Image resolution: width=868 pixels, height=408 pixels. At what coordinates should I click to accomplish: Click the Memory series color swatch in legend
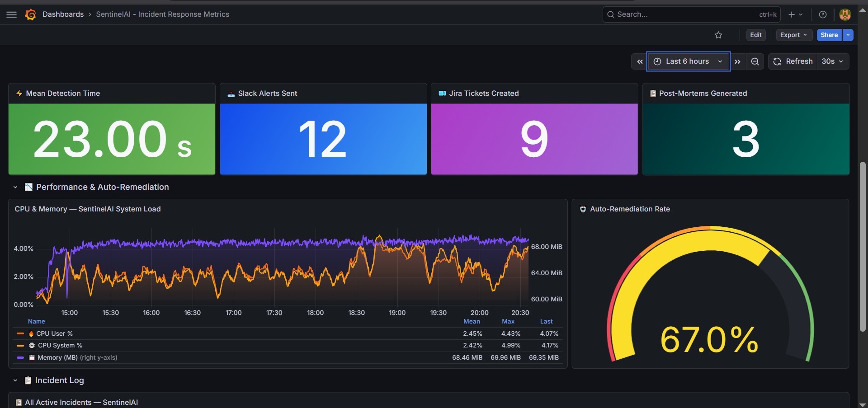pos(20,357)
